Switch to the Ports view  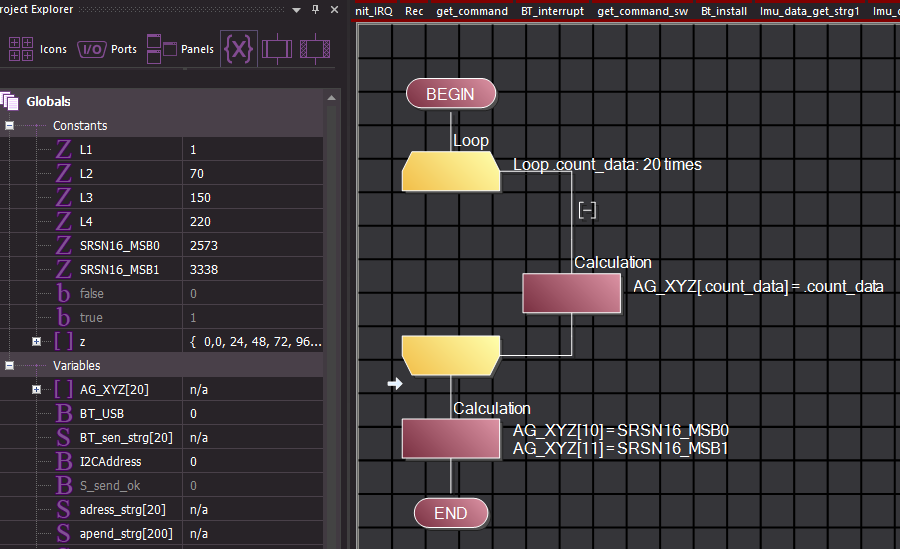108,49
